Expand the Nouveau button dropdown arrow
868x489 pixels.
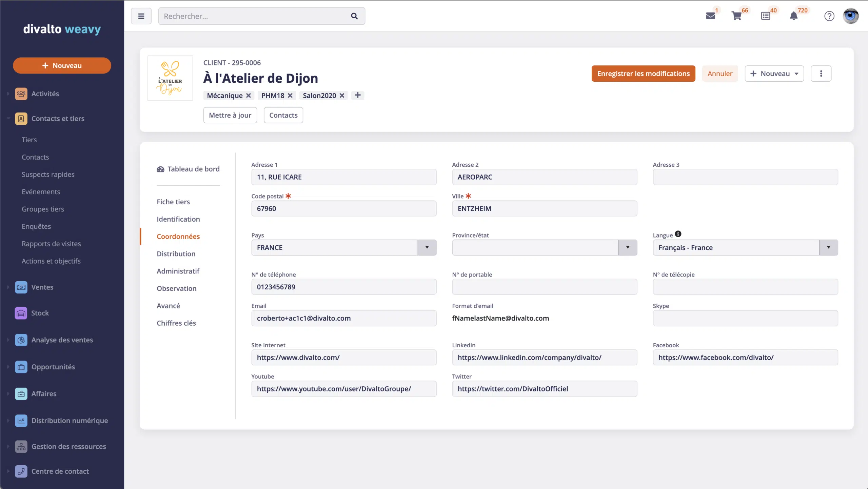point(796,74)
